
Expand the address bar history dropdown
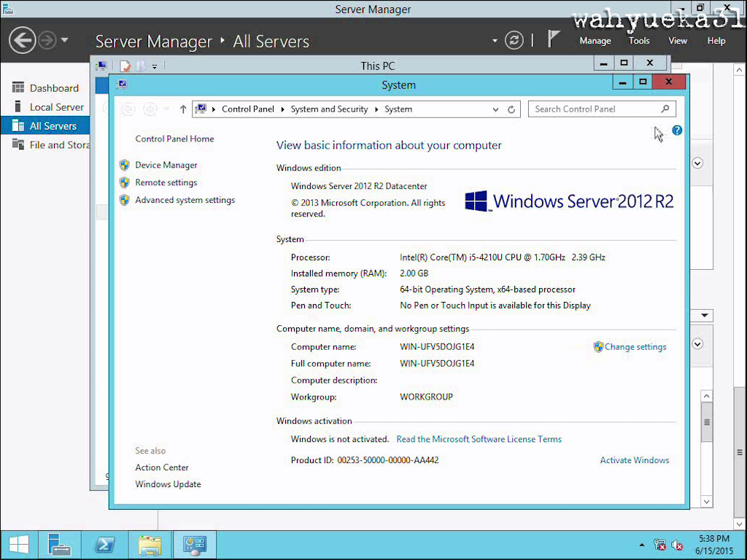tap(495, 109)
